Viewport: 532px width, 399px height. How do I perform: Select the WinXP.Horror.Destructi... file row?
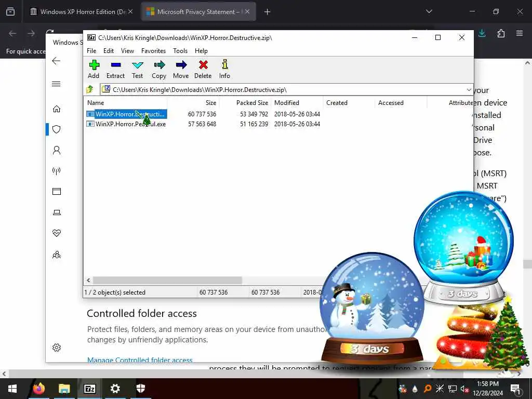coord(203,114)
